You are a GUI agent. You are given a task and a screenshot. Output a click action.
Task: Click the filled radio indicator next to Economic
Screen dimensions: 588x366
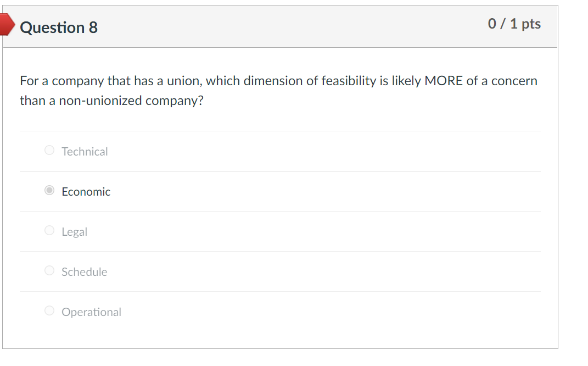[x=49, y=190]
